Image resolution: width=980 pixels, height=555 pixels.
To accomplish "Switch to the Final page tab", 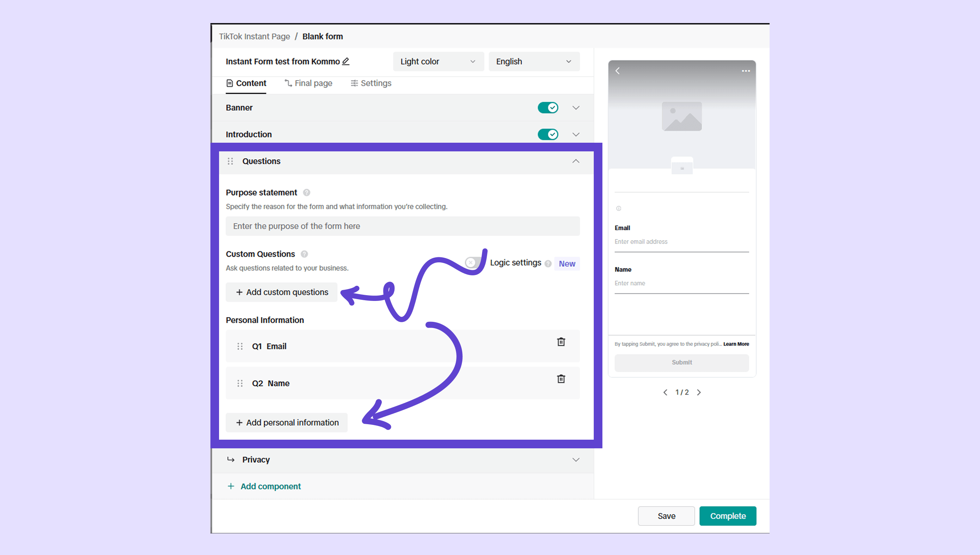I will tap(309, 83).
